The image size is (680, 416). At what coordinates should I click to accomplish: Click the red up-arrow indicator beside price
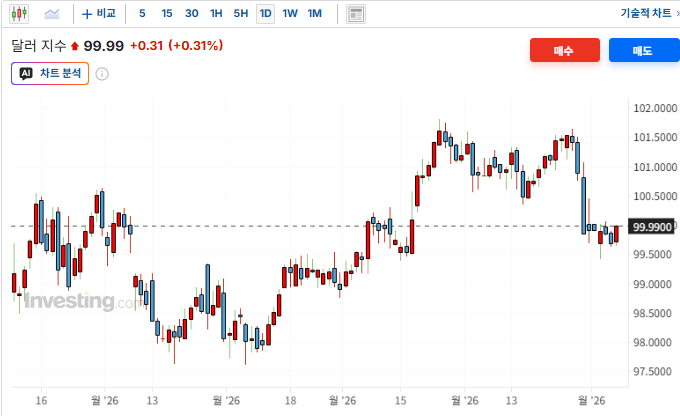75,46
